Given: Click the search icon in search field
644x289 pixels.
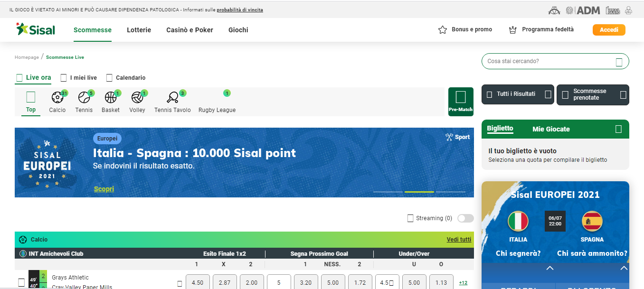Looking at the screenshot, I should 619,62.
